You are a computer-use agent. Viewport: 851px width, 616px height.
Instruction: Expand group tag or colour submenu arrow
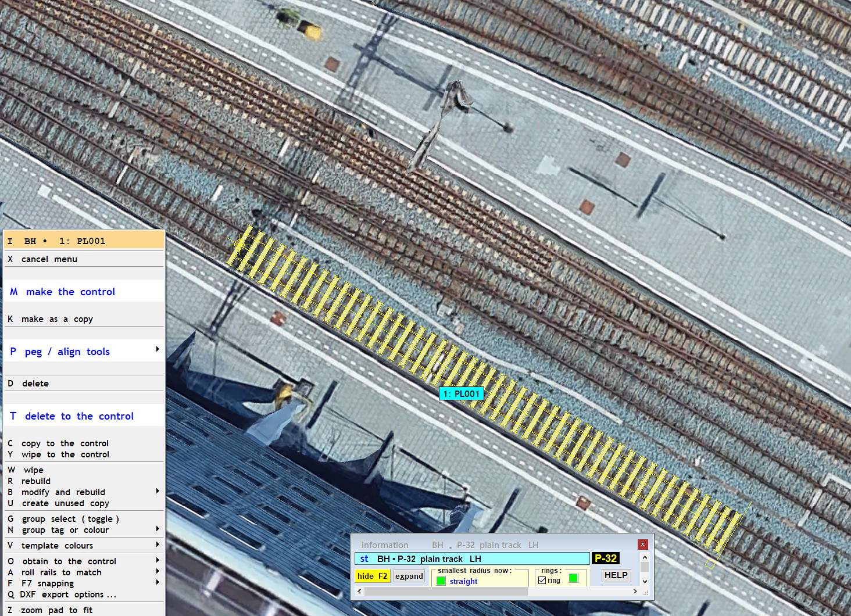158,529
